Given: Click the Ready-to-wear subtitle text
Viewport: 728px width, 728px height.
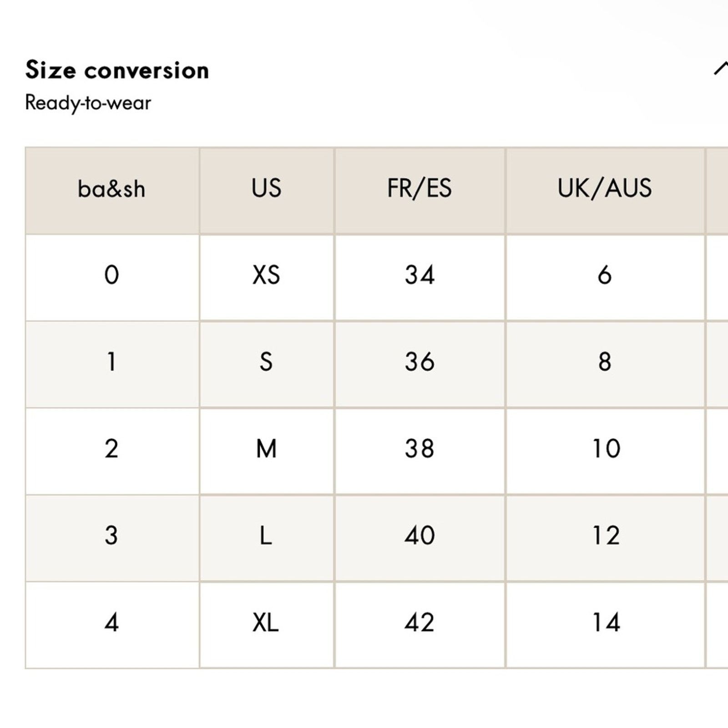Looking at the screenshot, I should pyautogui.click(x=88, y=103).
